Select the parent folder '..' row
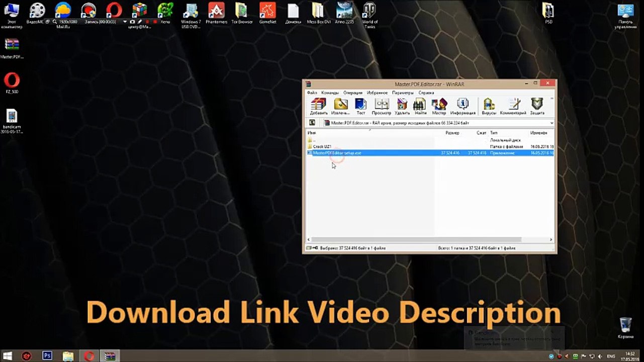This screenshot has width=644, height=362. point(430,140)
